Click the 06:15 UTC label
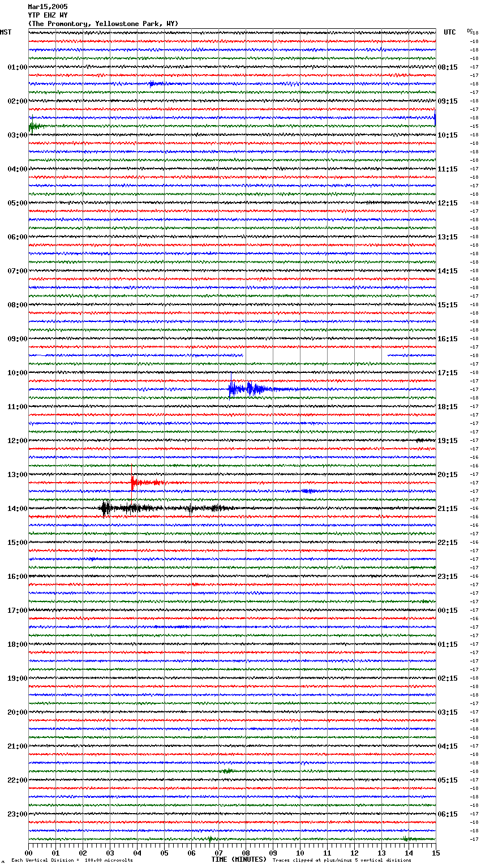 tap(448, 814)
